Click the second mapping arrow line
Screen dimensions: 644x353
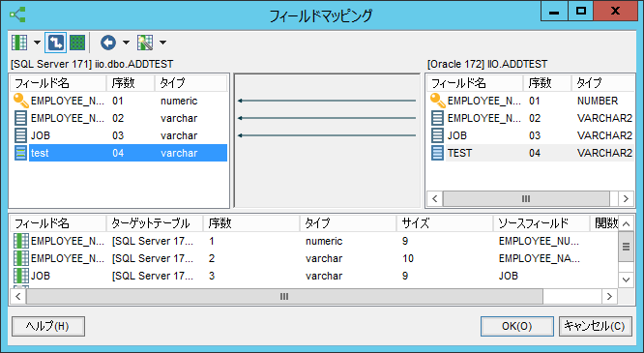pyautogui.click(x=327, y=118)
